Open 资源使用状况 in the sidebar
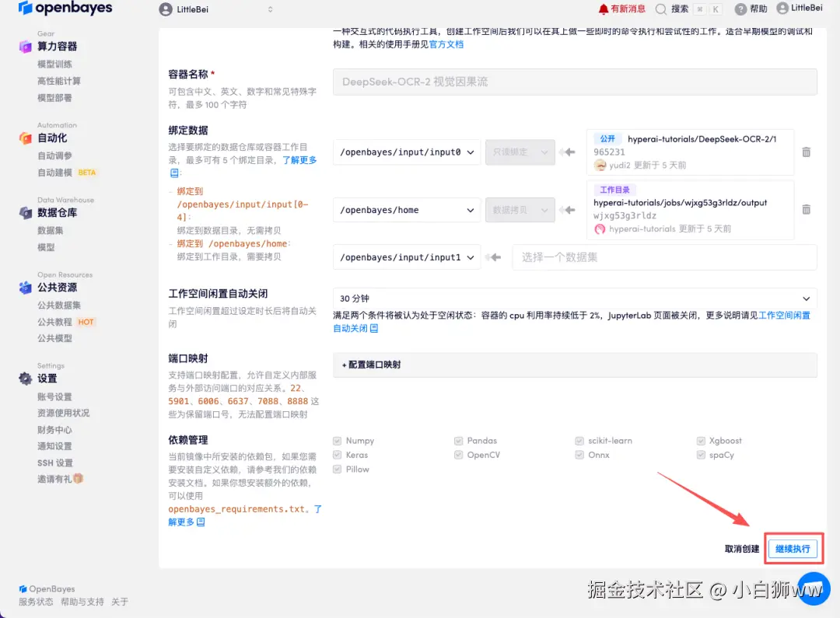840x618 pixels. pos(63,413)
